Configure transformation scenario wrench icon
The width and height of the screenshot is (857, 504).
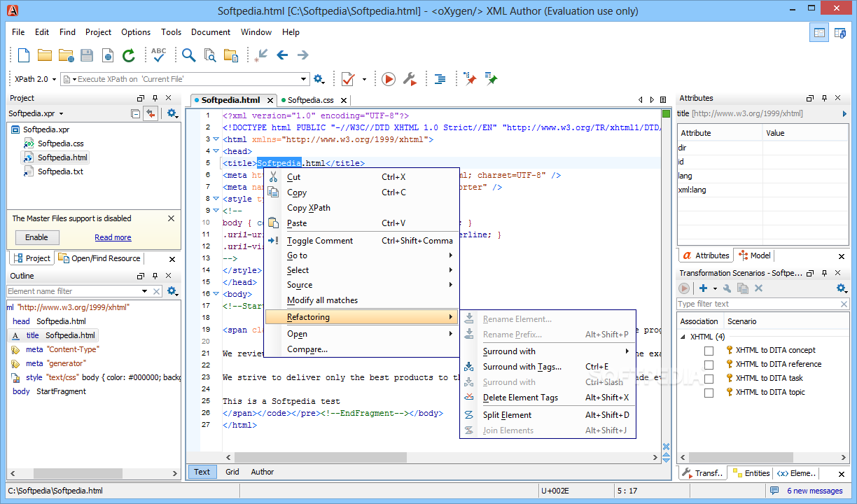click(410, 79)
